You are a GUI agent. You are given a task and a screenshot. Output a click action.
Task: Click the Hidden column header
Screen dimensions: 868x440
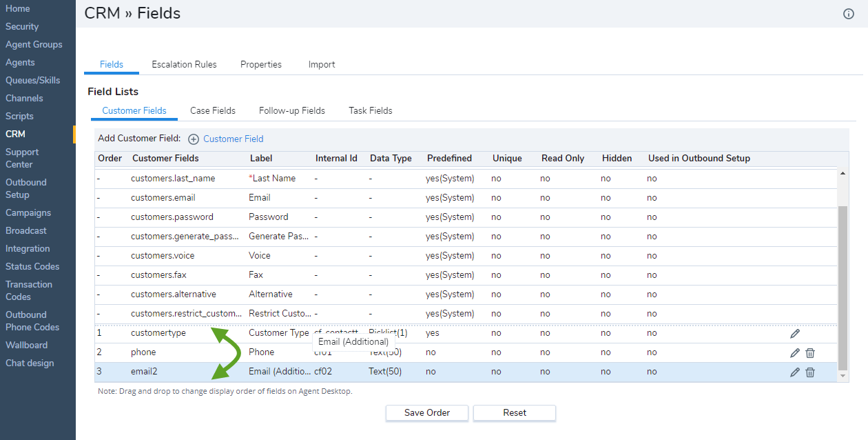[x=617, y=159]
